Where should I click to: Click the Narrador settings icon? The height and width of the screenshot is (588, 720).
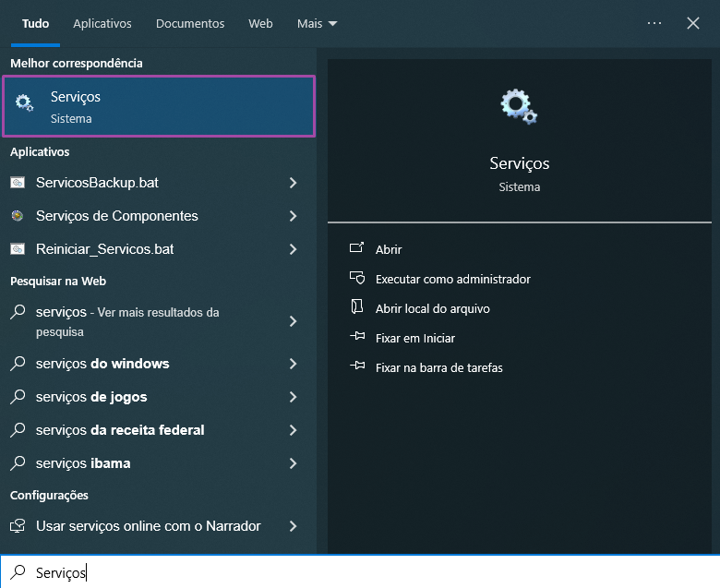pyautogui.click(x=18, y=525)
